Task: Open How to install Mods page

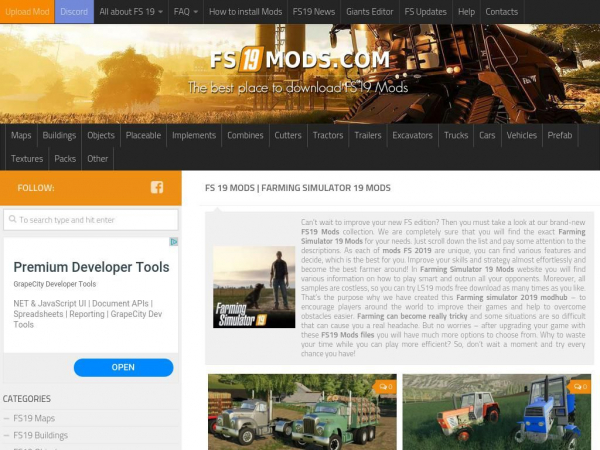Action: tap(245, 12)
